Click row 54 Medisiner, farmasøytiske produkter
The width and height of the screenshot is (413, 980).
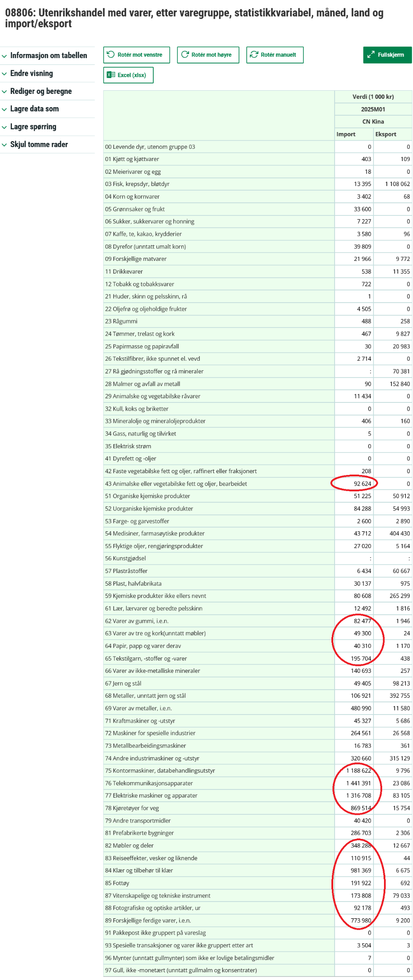coord(219,534)
